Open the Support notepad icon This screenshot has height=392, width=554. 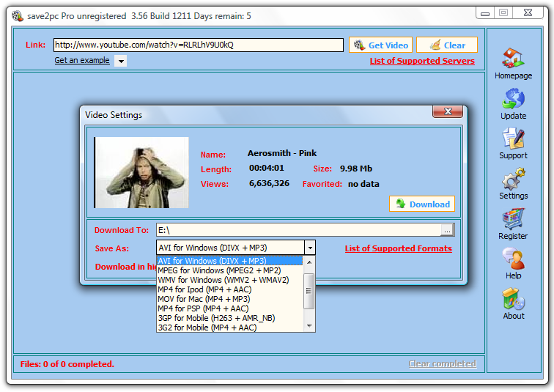click(513, 138)
